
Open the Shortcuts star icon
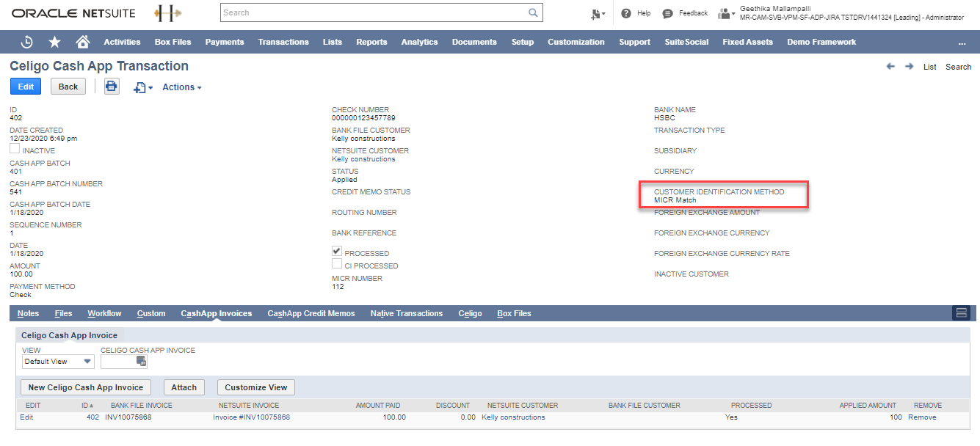coord(54,42)
